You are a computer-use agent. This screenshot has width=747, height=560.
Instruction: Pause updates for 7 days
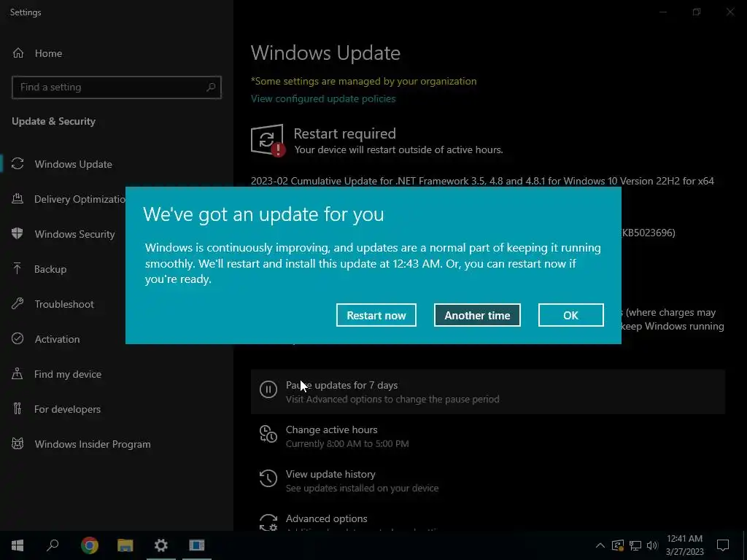[x=488, y=392]
